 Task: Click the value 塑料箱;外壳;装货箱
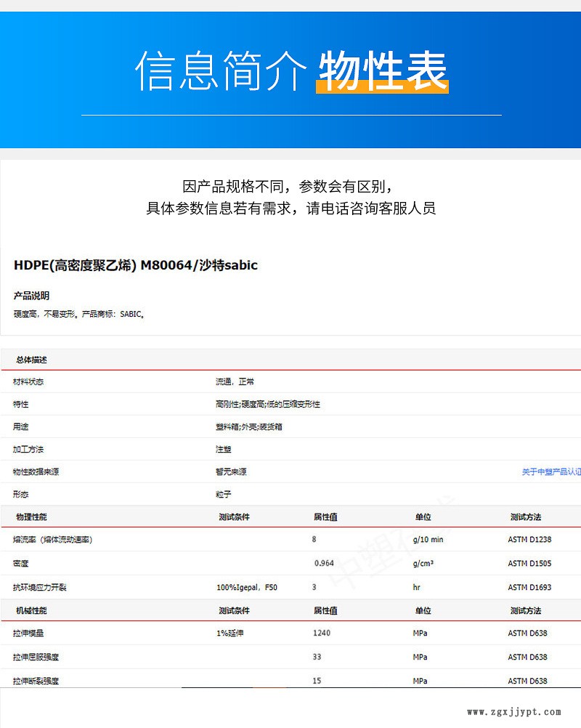[x=248, y=426]
